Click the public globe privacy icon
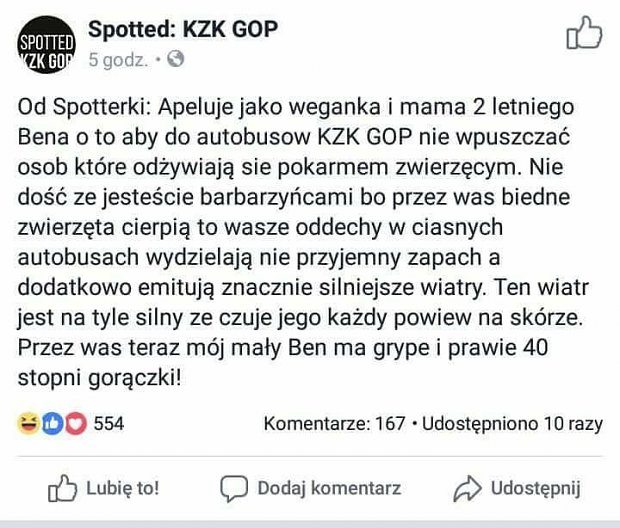The image size is (620, 528). point(176,59)
